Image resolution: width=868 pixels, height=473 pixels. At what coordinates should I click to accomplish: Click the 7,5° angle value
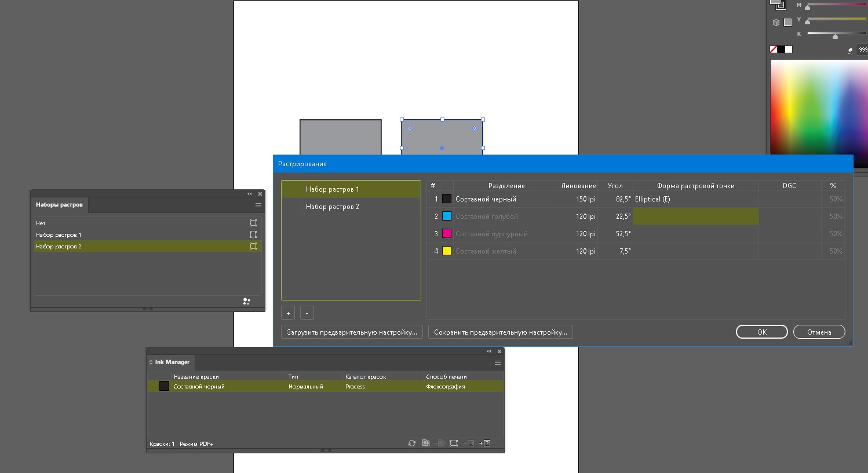point(625,251)
